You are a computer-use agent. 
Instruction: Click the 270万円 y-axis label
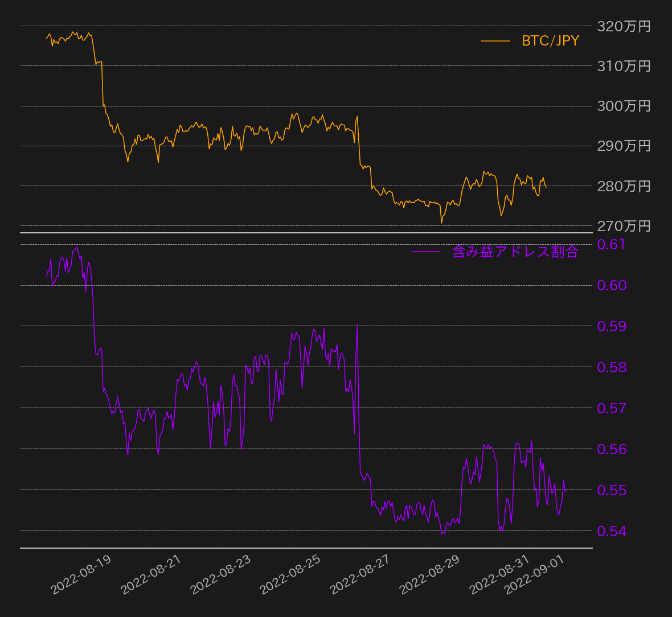tap(624, 226)
